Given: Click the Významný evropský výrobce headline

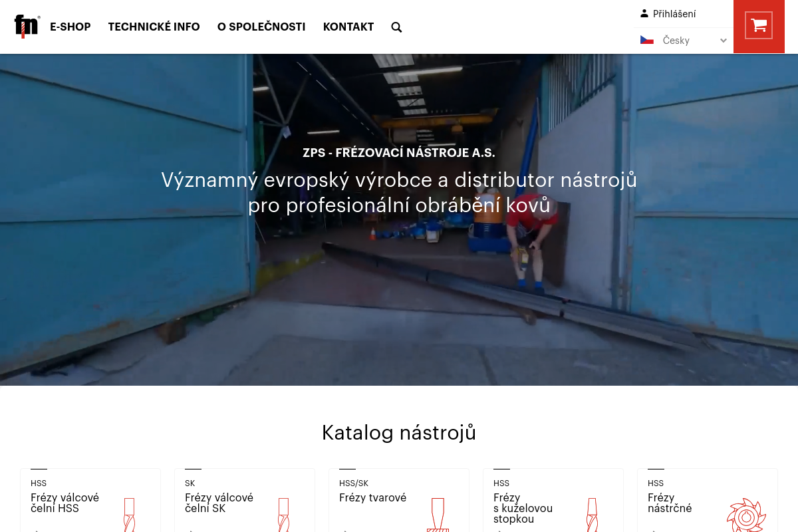Looking at the screenshot, I should point(399,192).
